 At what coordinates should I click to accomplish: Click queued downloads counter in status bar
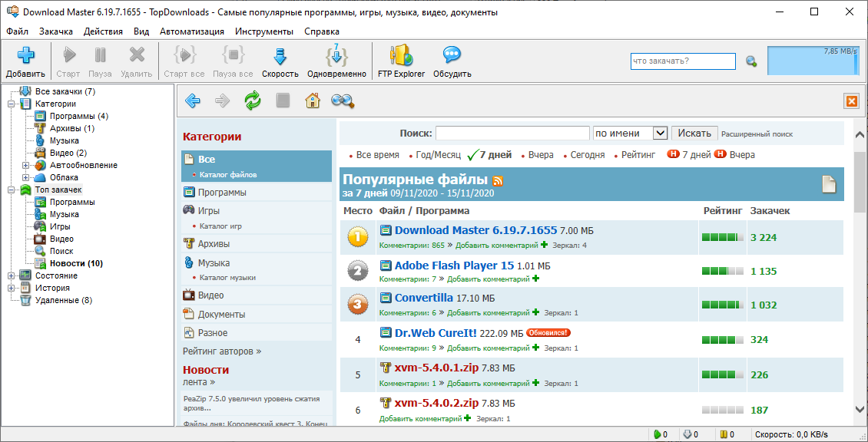(691, 435)
